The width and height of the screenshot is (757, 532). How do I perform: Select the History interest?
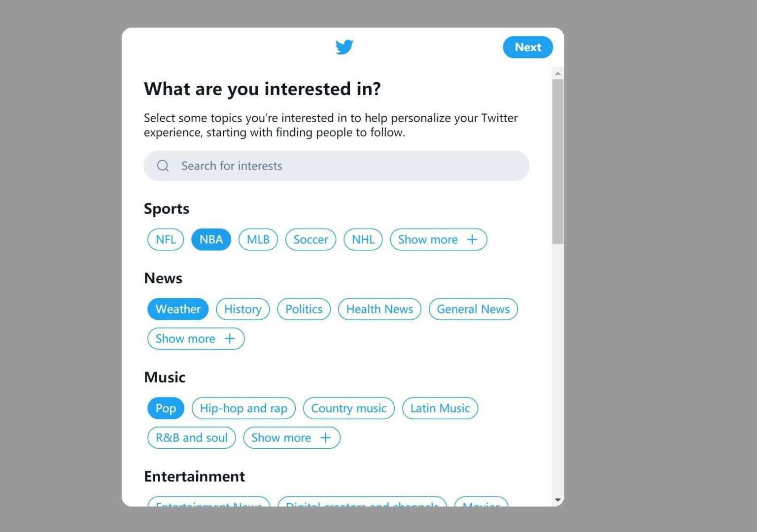(242, 309)
